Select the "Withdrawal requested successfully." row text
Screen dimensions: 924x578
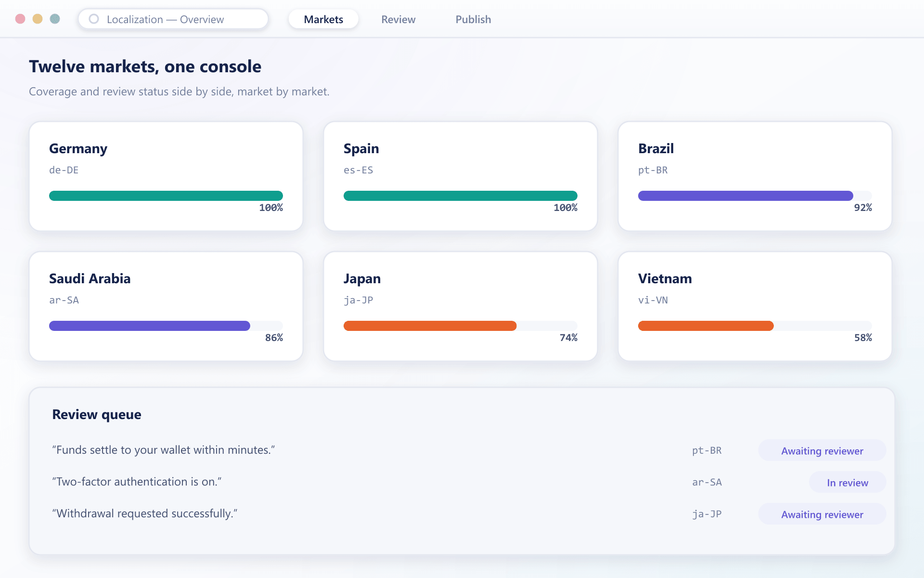coord(145,513)
